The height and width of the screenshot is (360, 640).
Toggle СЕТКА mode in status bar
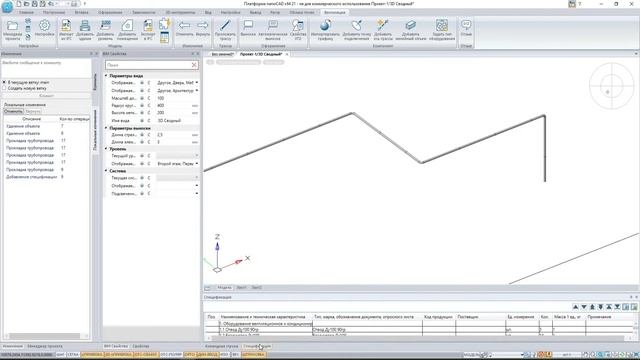[x=73, y=355]
